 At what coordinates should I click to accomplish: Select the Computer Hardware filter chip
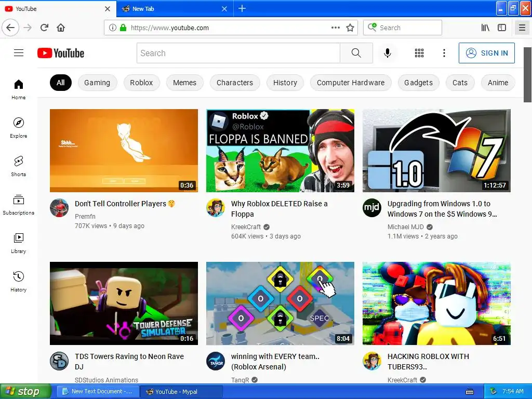pyautogui.click(x=351, y=83)
